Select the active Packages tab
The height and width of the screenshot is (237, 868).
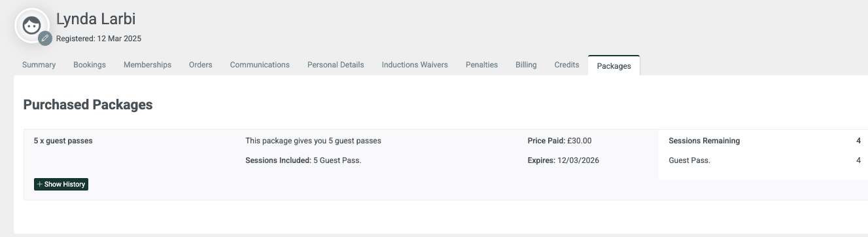pyautogui.click(x=614, y=65)
